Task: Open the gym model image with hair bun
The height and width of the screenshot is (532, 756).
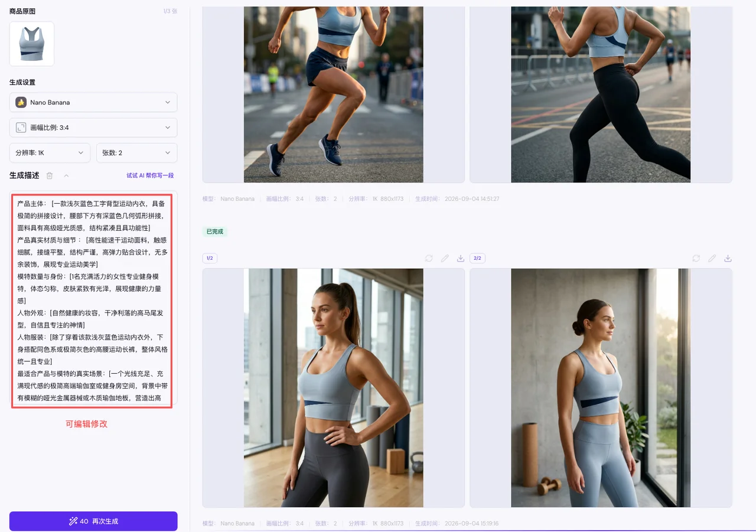Action: point(601,388)
